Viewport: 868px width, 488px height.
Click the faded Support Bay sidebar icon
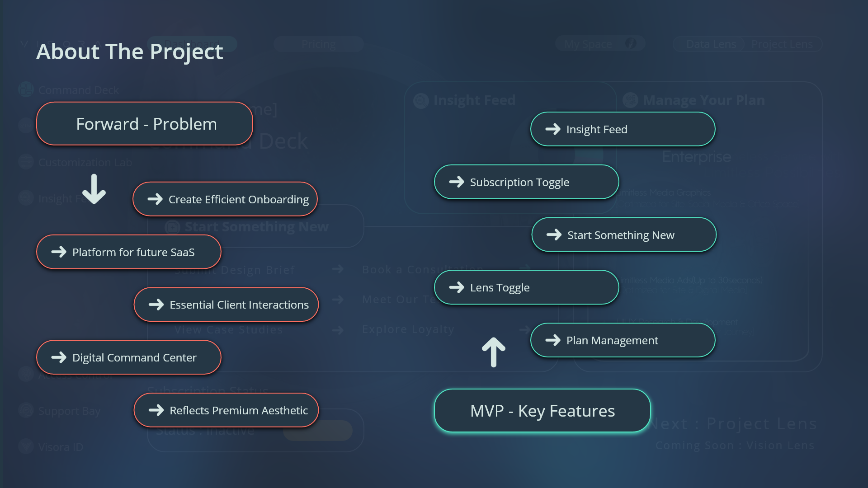click(x=26, y=410)
